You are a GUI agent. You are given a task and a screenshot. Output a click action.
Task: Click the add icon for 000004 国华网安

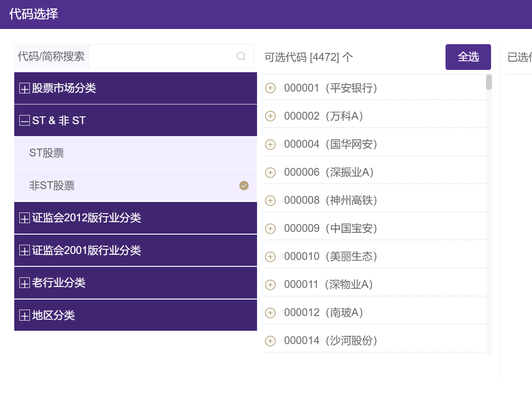(x=270, y=144)
